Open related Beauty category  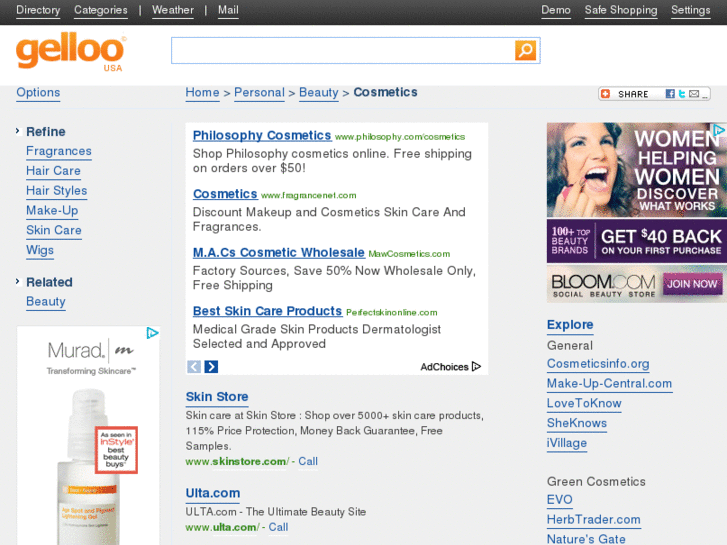click(45, 301)
